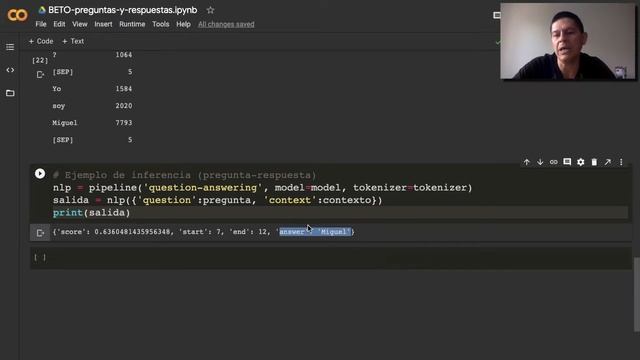The height and width of the screenshot is (360, 640).
Task: Run the inference pipeline cell
Action: [40, 173]
